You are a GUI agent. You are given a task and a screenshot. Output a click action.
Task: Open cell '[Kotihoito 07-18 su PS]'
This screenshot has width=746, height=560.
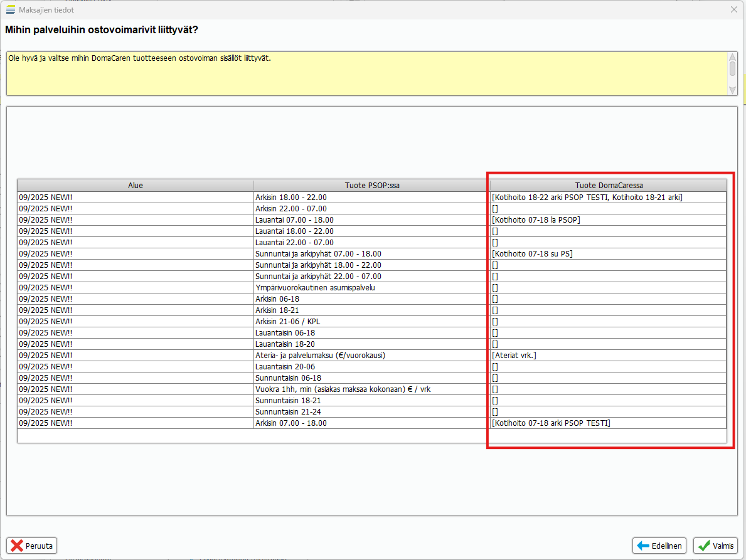pyautogui.click(x=609, y=254)
